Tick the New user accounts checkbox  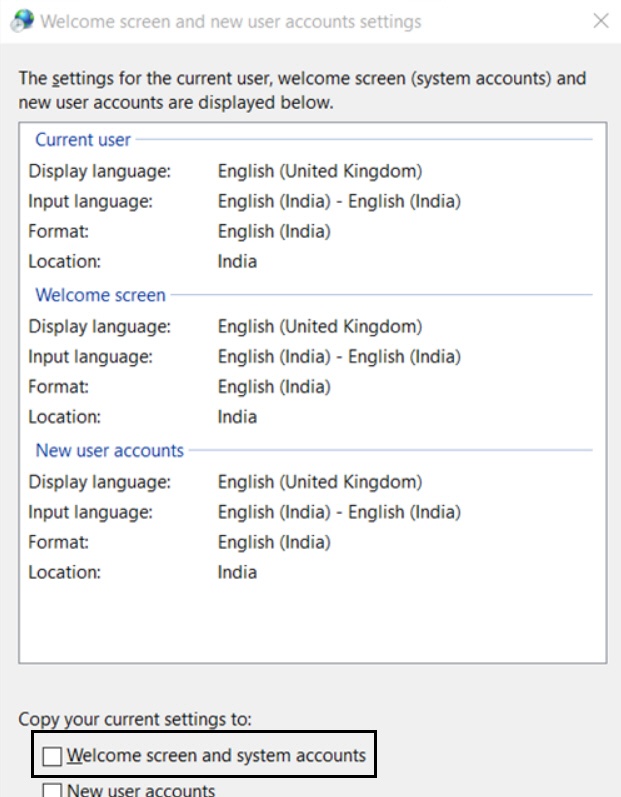[52, 791]
